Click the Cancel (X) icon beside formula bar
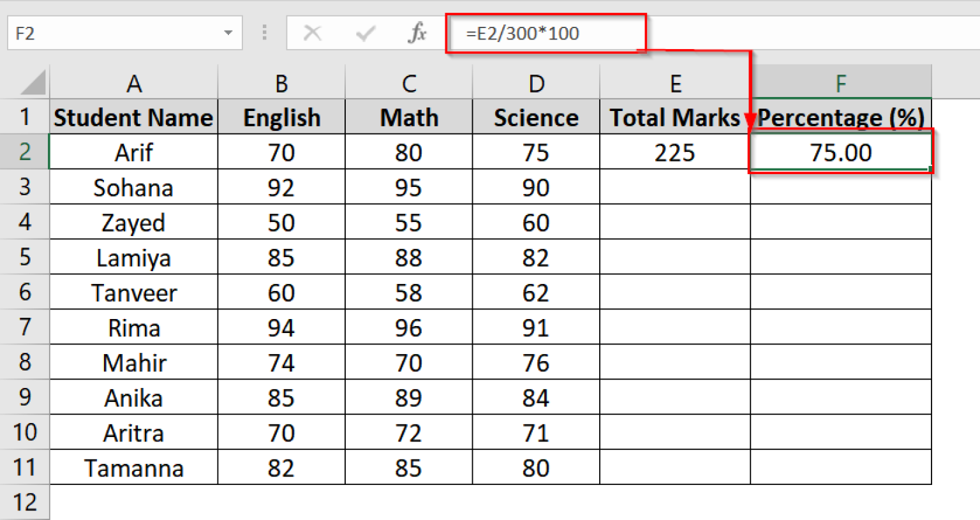980x520 pixels. coord(312,33)
